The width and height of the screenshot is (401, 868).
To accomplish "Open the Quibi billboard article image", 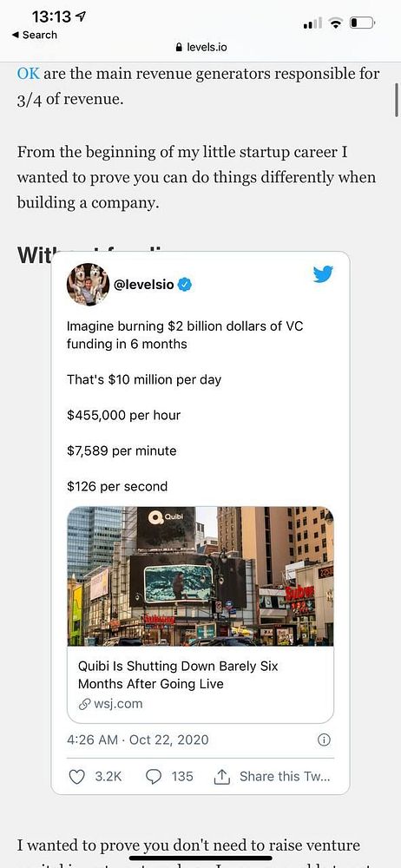I will pyautogui.click(x=200, y=576).
